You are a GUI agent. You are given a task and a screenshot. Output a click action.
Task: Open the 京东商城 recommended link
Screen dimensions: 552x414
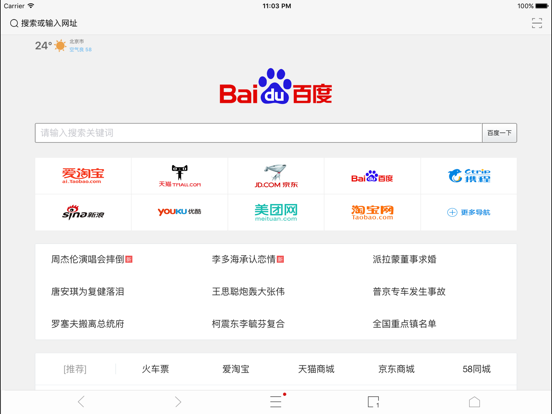[x=396, y=369]
